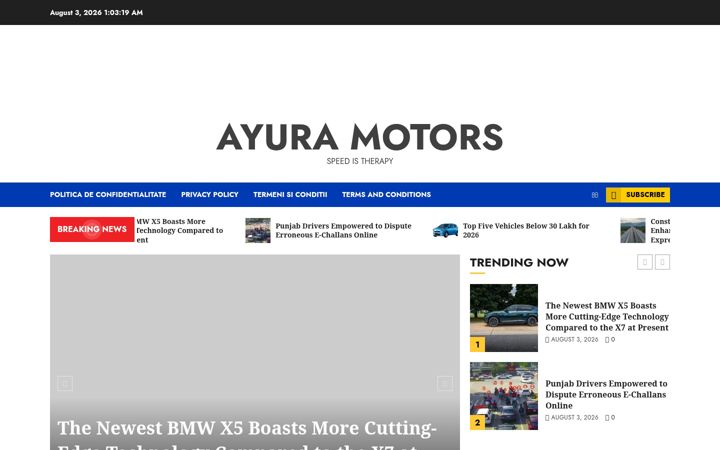
Task: Click the yellow Subscribe button
Action: [637, 195]
